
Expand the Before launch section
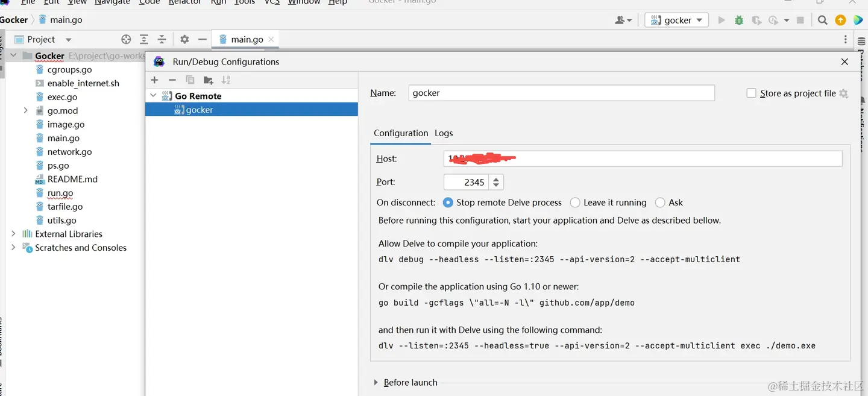[x=376, y=383]
